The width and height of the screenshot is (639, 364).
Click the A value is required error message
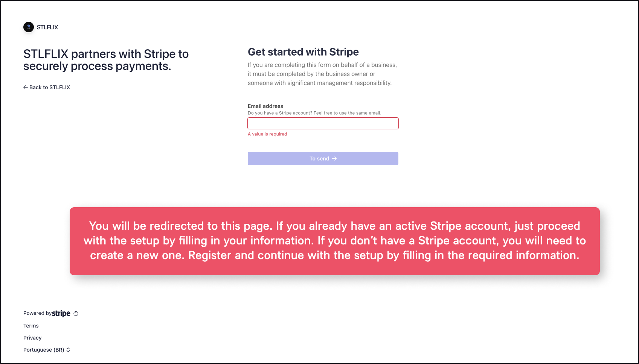coord(267,134)
